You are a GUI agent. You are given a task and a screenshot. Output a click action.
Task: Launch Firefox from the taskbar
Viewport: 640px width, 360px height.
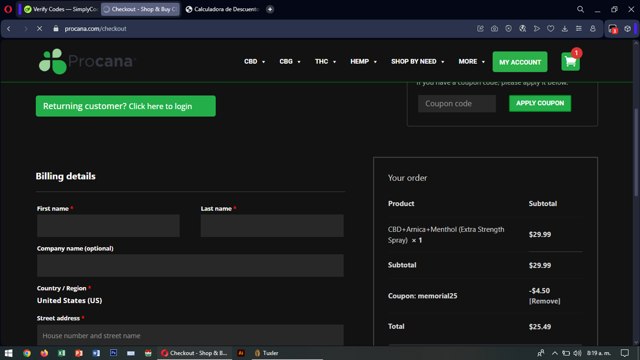[x=44, y=353]
